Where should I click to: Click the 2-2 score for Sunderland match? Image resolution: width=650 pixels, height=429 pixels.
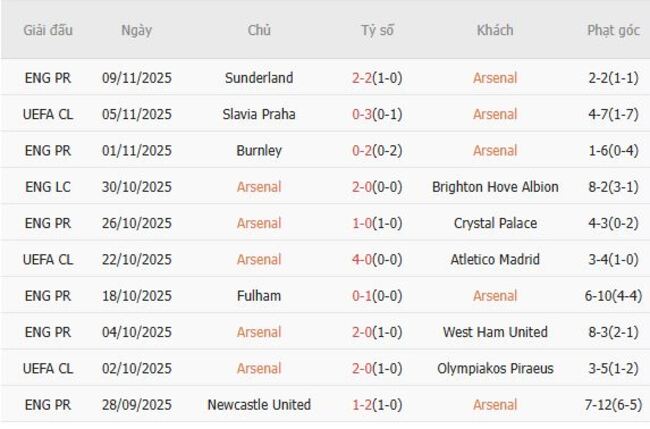tap(363, 78)
